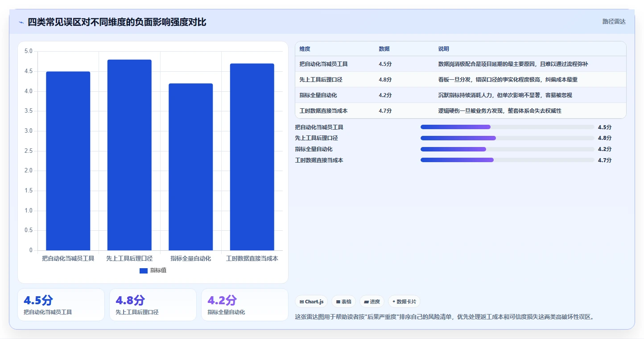The height and width of the screenshot is (339, 644).
Task: Click 把自动化当减员工具 label on chart x-axis
Action: click(68, 258)
